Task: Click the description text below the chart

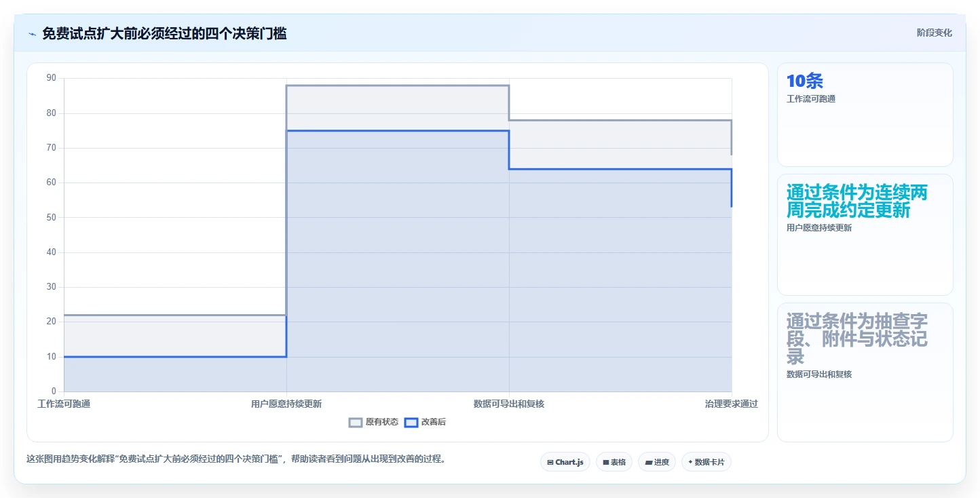Action: coord(238,459)
